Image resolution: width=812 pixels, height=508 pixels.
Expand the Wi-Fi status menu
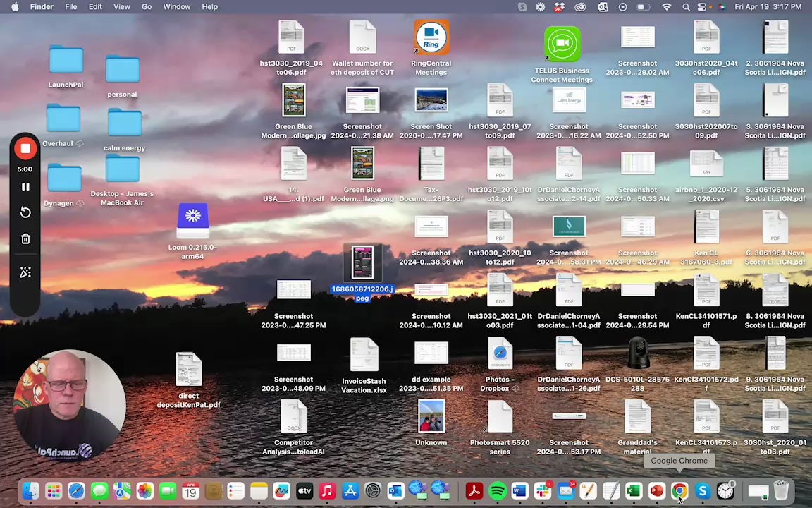coord(666,6)
